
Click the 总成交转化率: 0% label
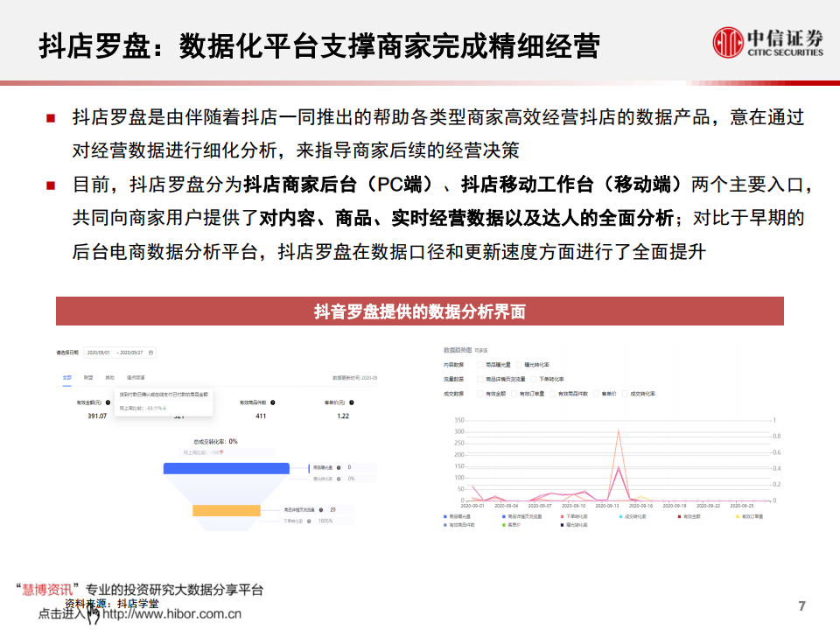click(215, 441)
